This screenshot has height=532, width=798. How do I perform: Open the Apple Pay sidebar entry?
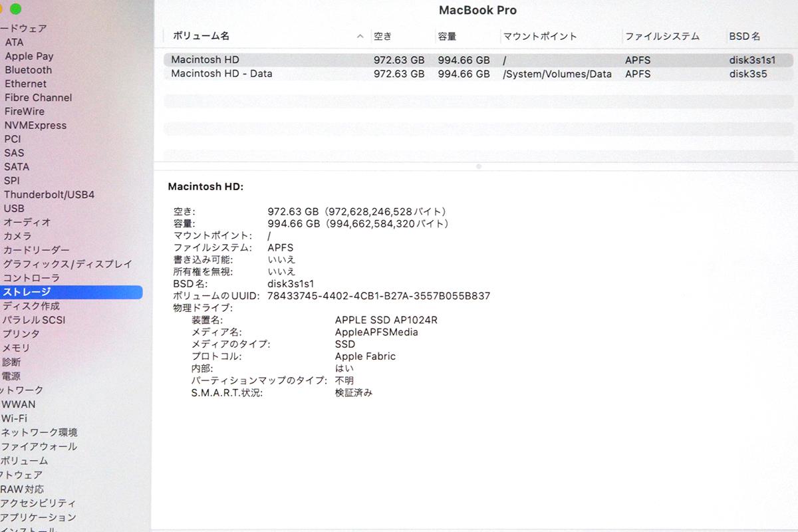click(29, 56)
